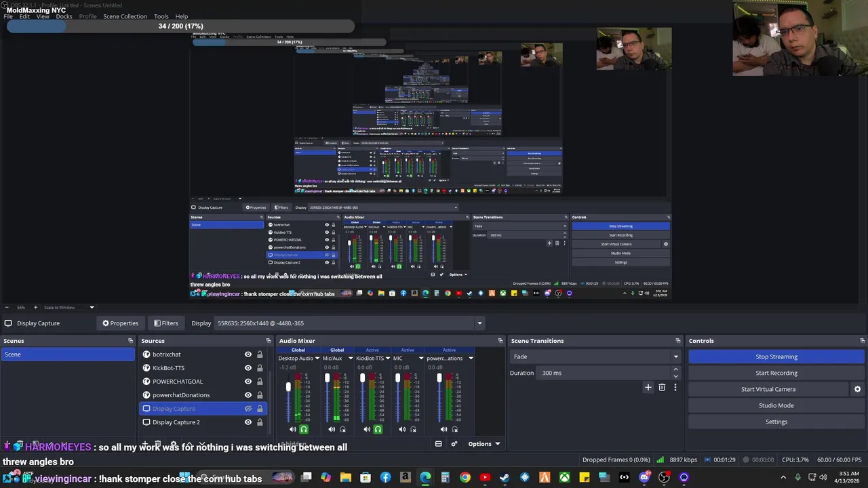Screen dimensions: 868x488
Task: Click Start Recording
Action: (776, 373)
